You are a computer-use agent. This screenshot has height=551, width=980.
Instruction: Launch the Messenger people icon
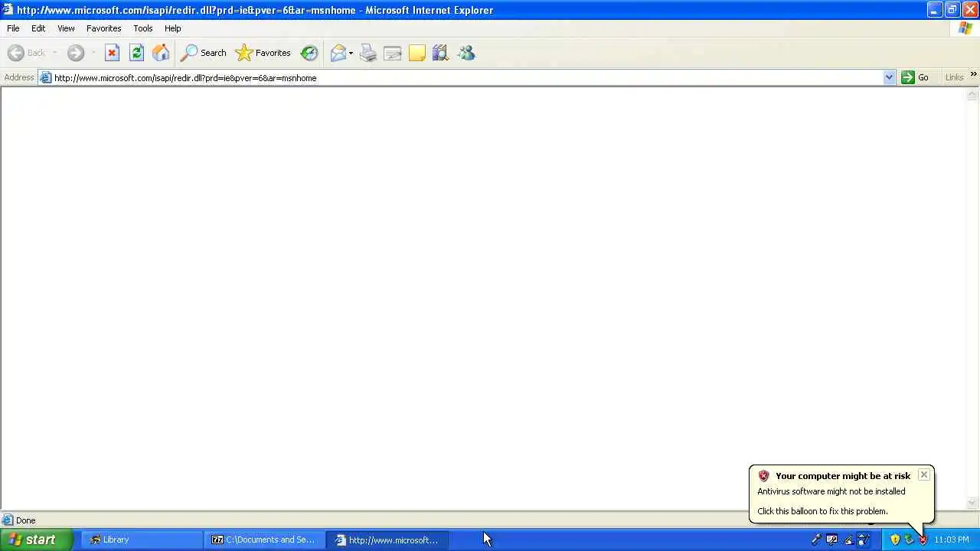tap(466, 53)
